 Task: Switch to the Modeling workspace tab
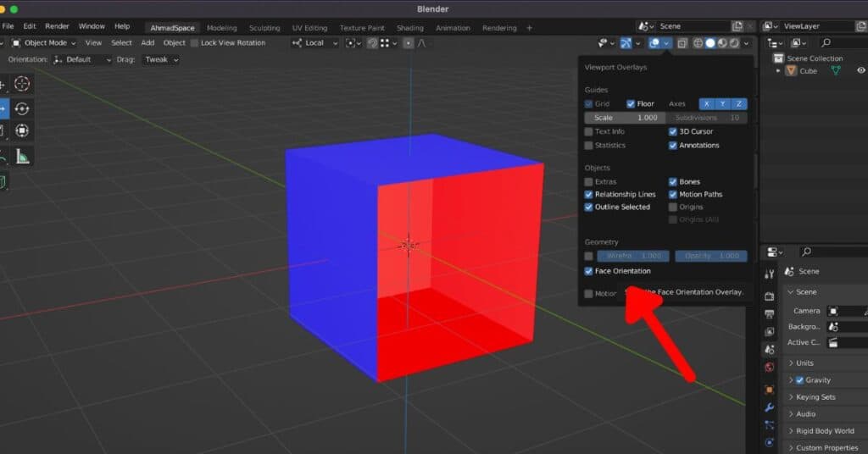tap(221, 28)
